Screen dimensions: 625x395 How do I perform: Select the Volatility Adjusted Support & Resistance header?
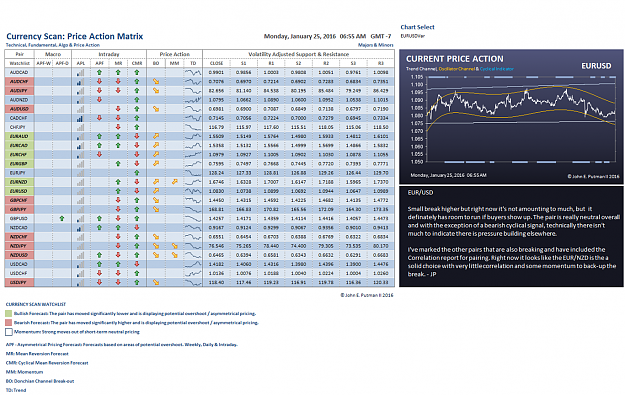[299, 54]
